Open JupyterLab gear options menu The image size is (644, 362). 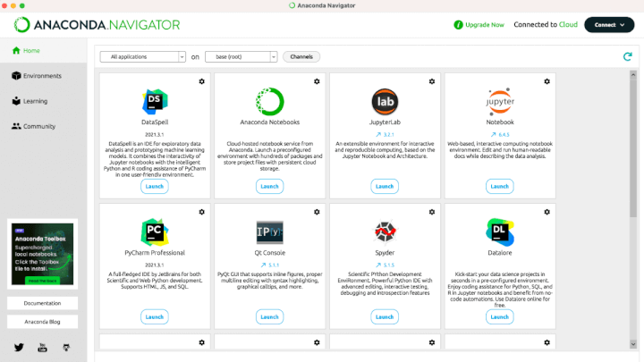(432, 81)
